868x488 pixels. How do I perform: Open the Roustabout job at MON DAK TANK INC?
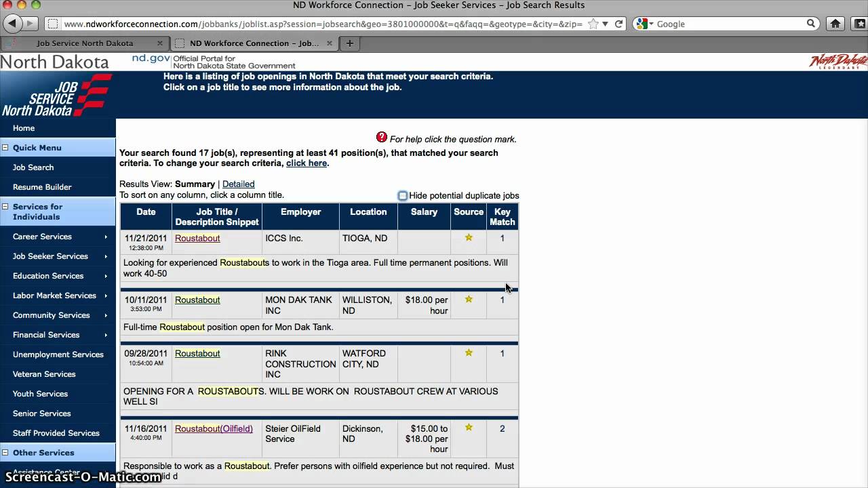(197, 300)
